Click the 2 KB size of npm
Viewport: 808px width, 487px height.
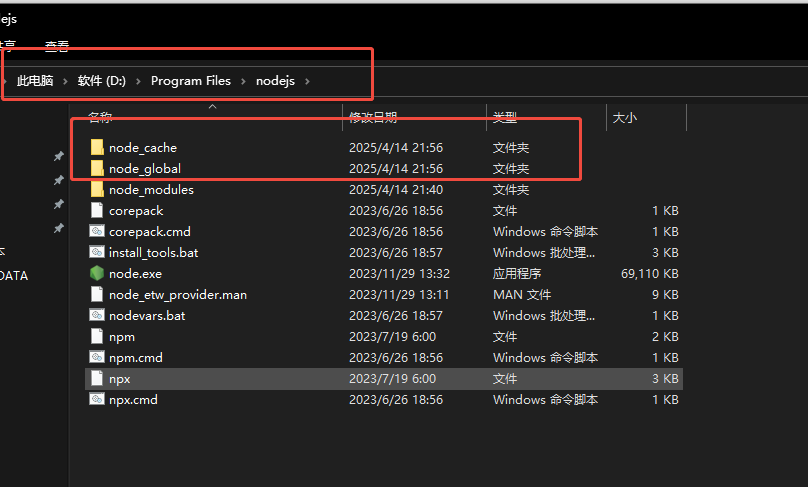coord(665,337)
